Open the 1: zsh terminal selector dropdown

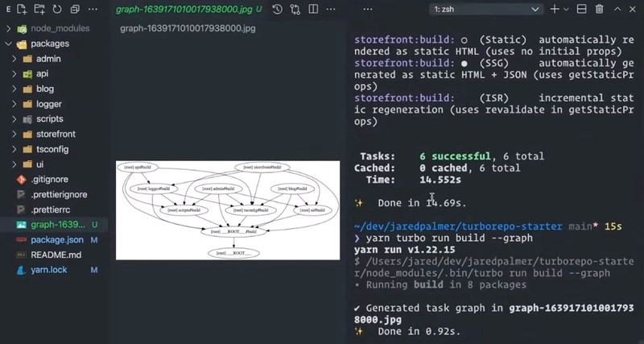click(487, 9)
